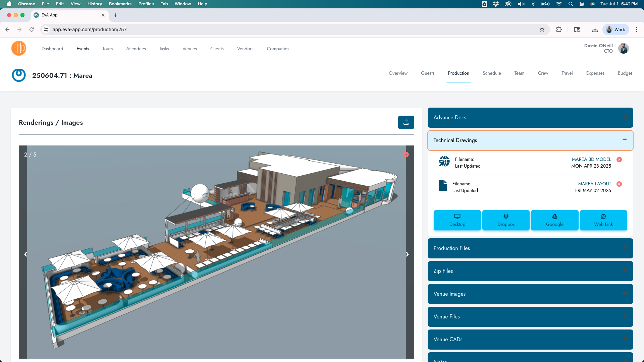Go to the next rendering image

[407, 254]
